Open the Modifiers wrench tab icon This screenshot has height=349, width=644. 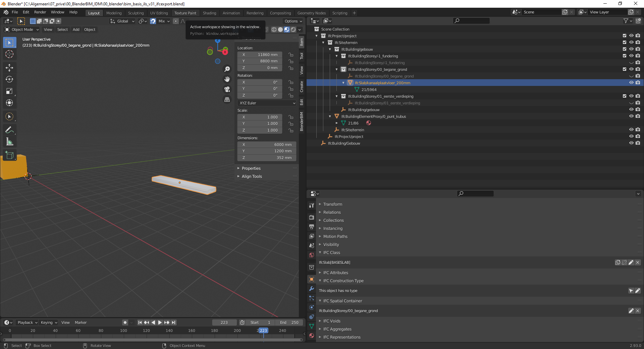[x=312, y=289]
